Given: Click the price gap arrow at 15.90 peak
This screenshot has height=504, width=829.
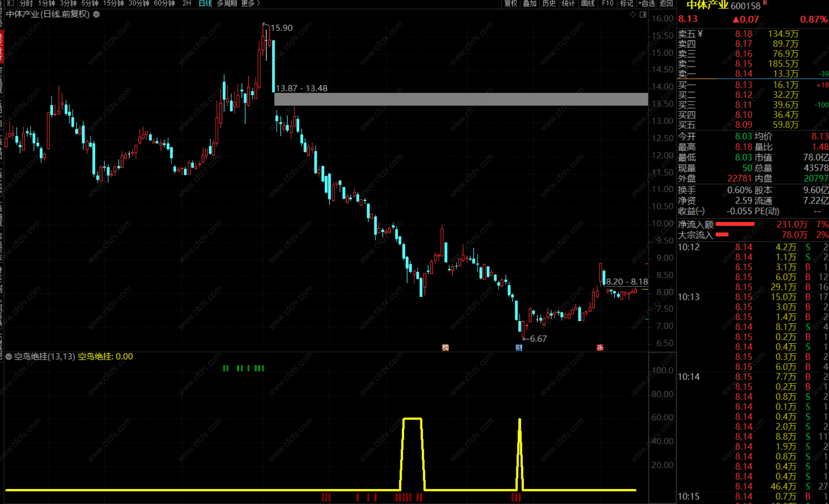Looking at the screenshot, I should pyautogui.click(x=266, y=25).
